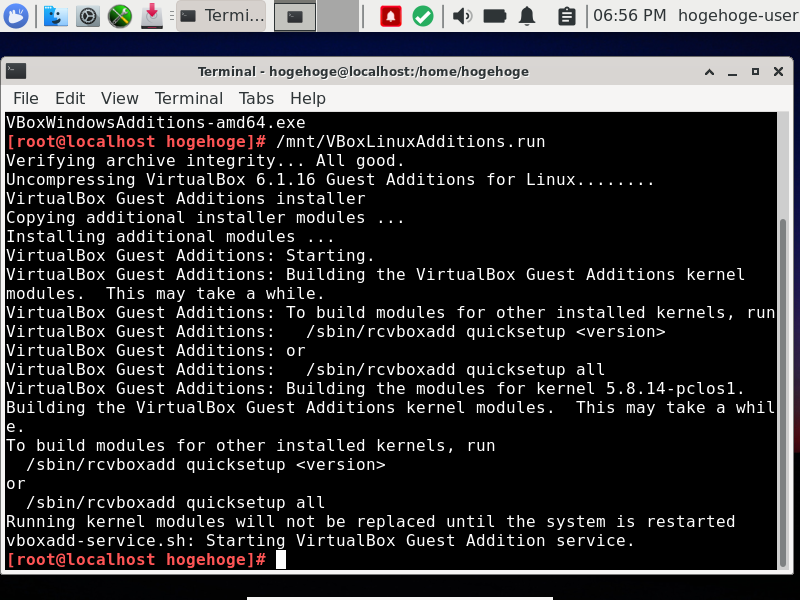Click 'Installing additional modules ...' line
The image size is (800, 600).
(x=170, y=237)
